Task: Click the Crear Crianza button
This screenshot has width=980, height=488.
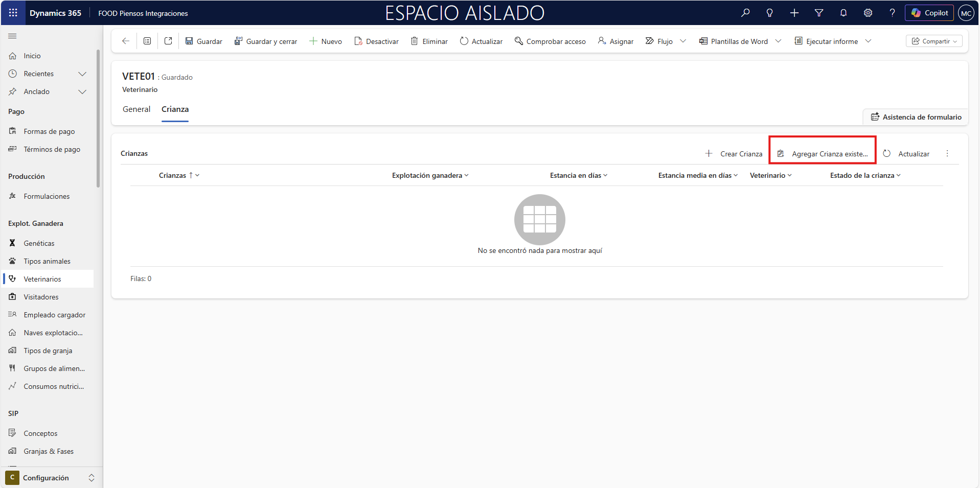Action: point(734,154)
